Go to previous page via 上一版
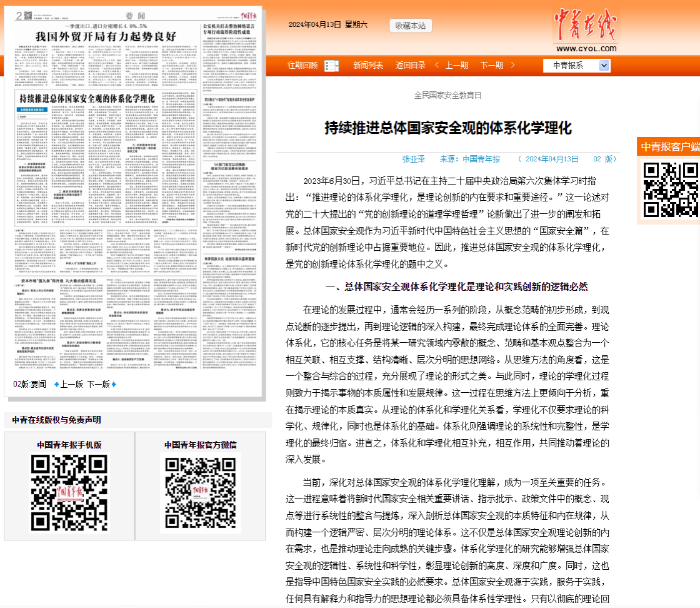Screen dimensions: 700x608 coord(72,384)
